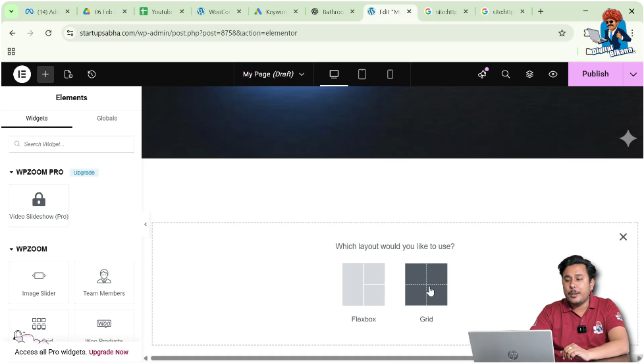Bookmark this page with the star icon
This screenshot has height=363, width=644.
(x=562, y=33)
